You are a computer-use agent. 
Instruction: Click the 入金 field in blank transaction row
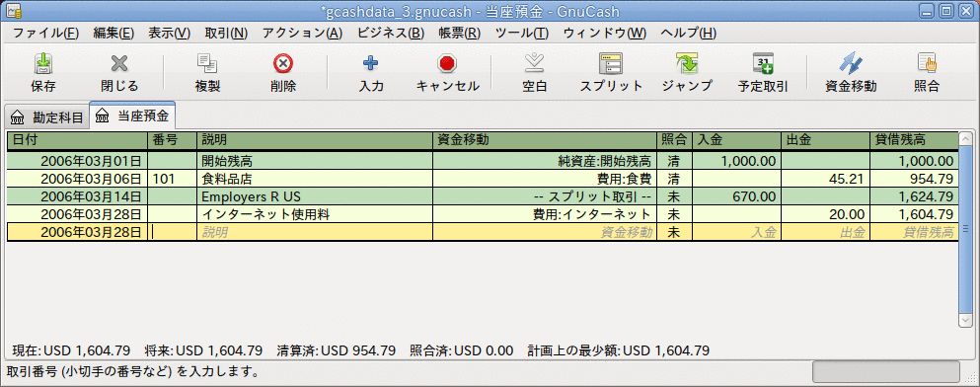tap(736, 233)
